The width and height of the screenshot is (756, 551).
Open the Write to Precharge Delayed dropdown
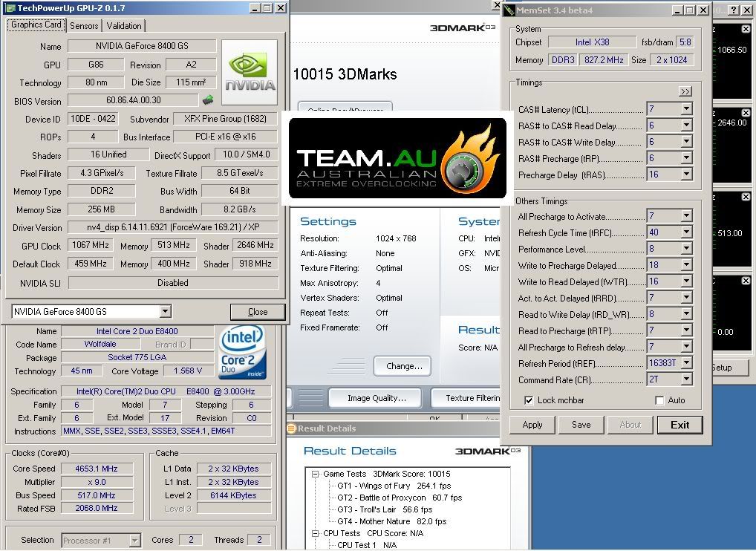click(x=687, y=266)
